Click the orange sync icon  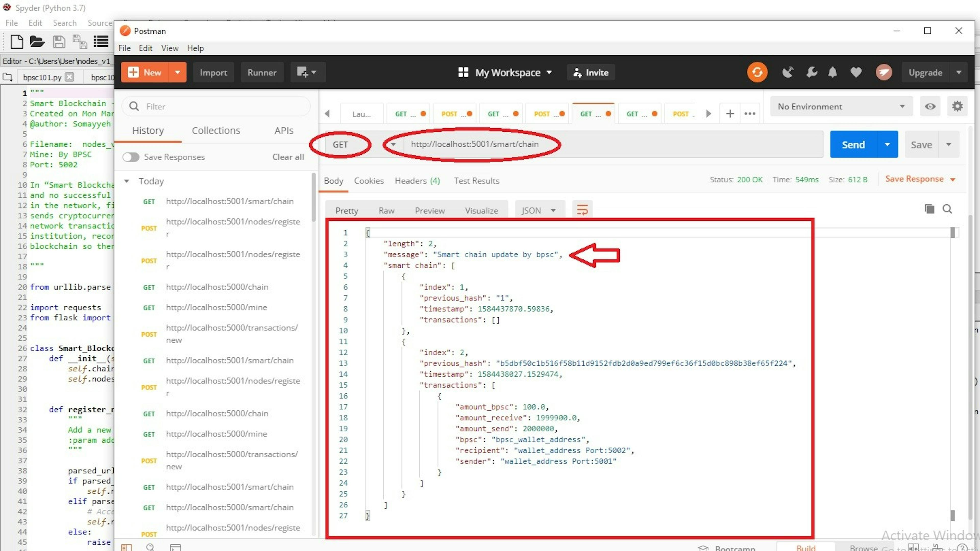pyautogui.click(x=757, y=72)
